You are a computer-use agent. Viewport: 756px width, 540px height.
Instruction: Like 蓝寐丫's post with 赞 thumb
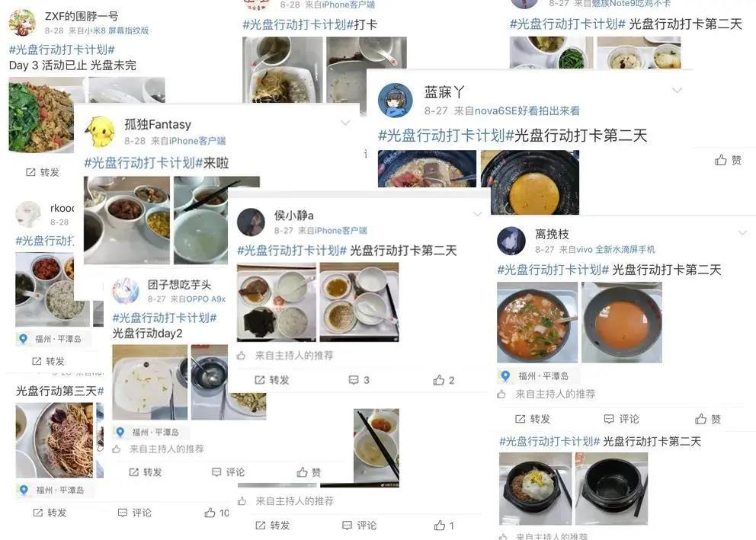pos(728,160)
